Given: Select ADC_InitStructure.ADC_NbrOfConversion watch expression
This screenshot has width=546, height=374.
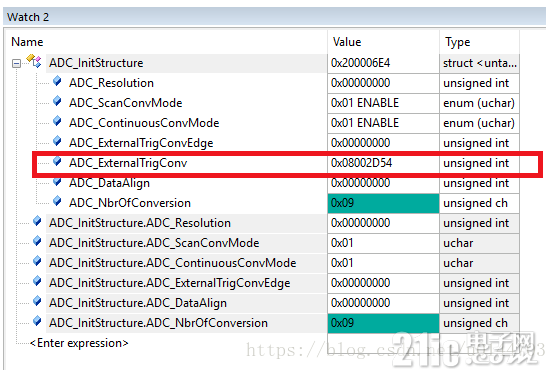Looking at the screenshot, I should pyautogui.click(x=158, y=323).
